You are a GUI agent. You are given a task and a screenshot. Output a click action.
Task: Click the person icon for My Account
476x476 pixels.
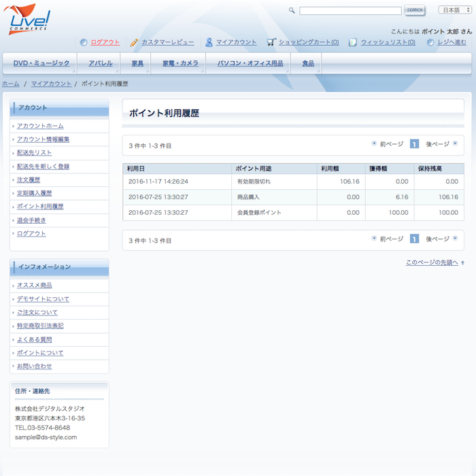(x=209, y=42)
